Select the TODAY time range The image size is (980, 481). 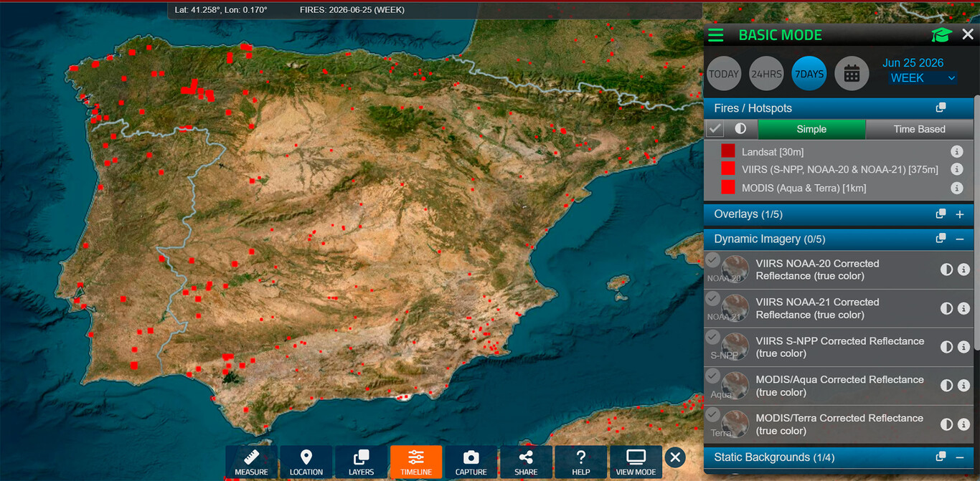(724, 74)
